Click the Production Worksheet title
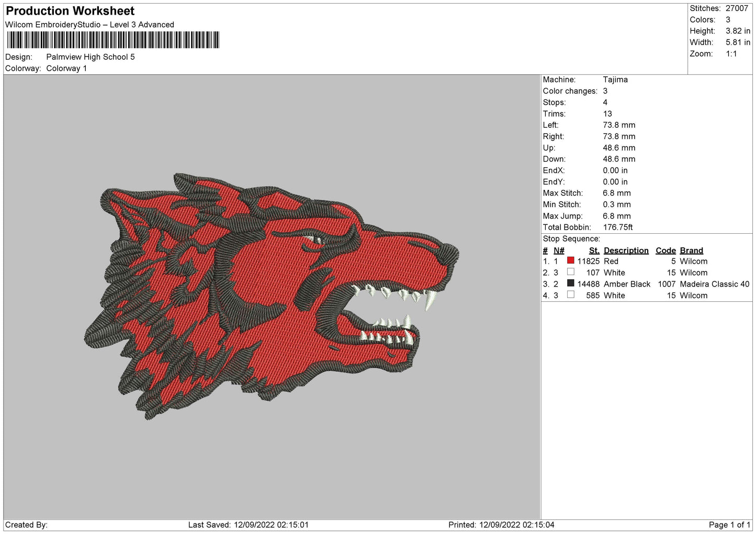756x534 pixels. click(x=70, y=11)
